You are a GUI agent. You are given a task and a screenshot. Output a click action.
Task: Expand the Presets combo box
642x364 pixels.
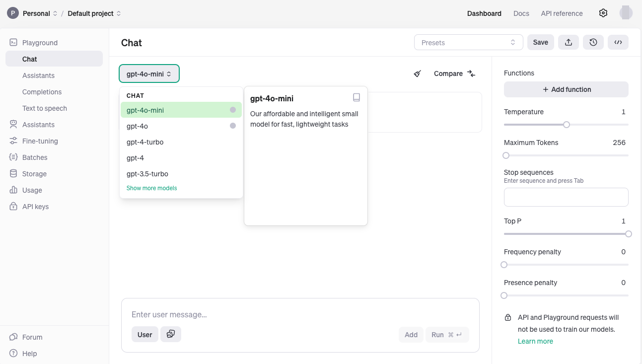468,43
